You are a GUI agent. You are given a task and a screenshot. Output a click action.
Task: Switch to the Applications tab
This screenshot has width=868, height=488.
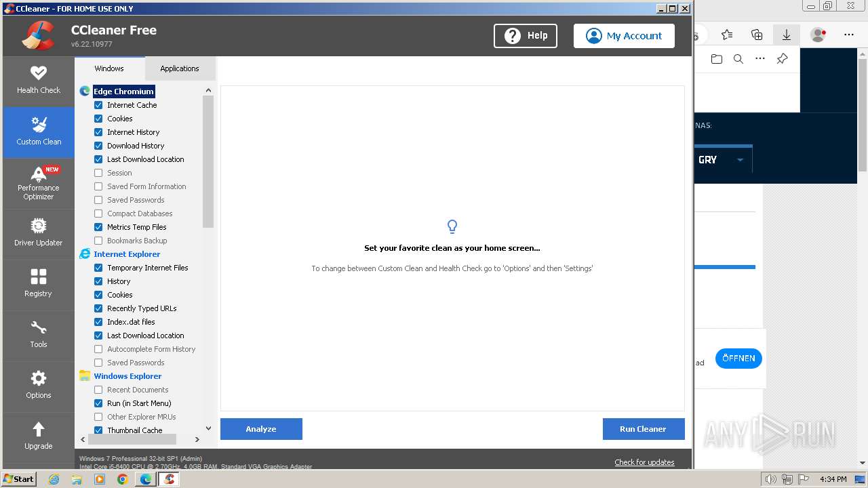(x=180, y=68)
